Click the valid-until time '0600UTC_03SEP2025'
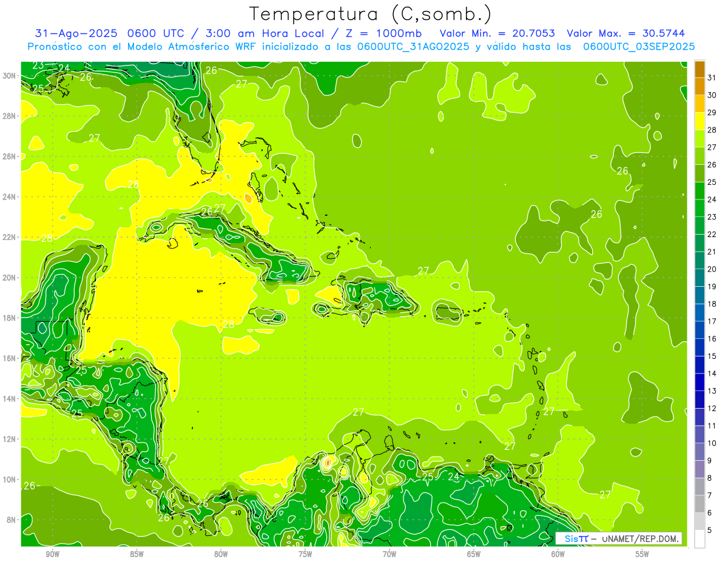The width and height of the screenshot is (728, 562). pos(639,47)
